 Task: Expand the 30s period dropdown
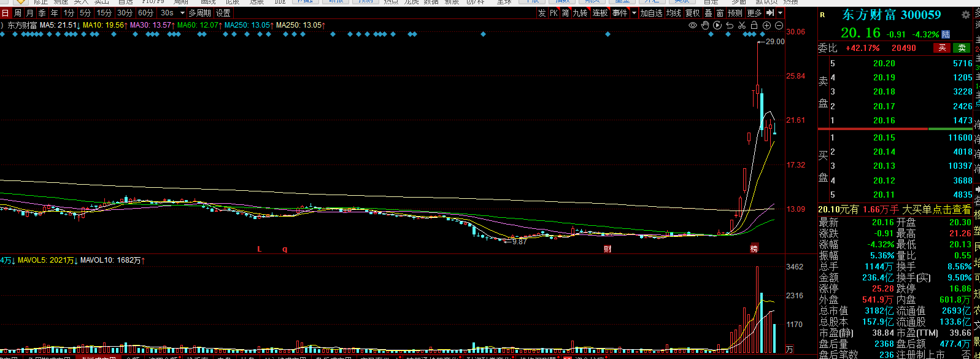point(182,13)
